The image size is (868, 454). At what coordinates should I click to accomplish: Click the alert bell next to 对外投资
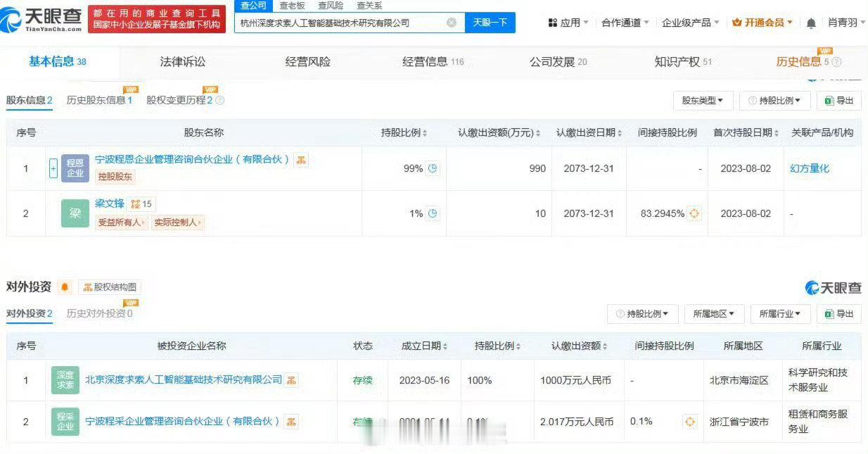(65, 287)
